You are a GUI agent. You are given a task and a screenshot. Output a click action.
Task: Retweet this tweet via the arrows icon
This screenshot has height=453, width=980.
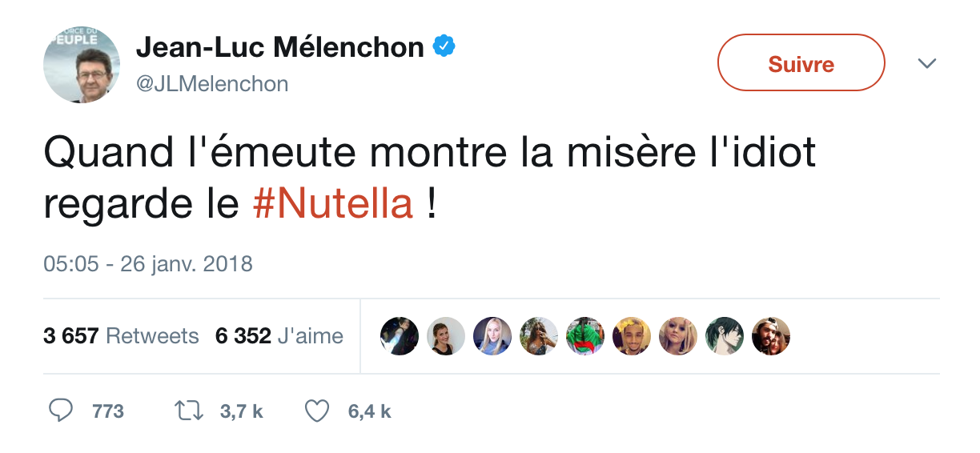[x=190, y=411]
